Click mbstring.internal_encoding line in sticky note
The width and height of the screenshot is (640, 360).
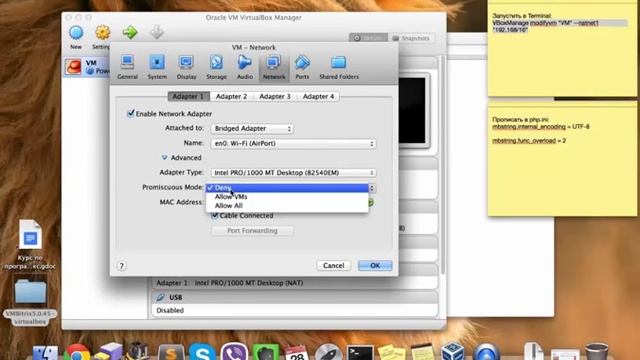541,127
